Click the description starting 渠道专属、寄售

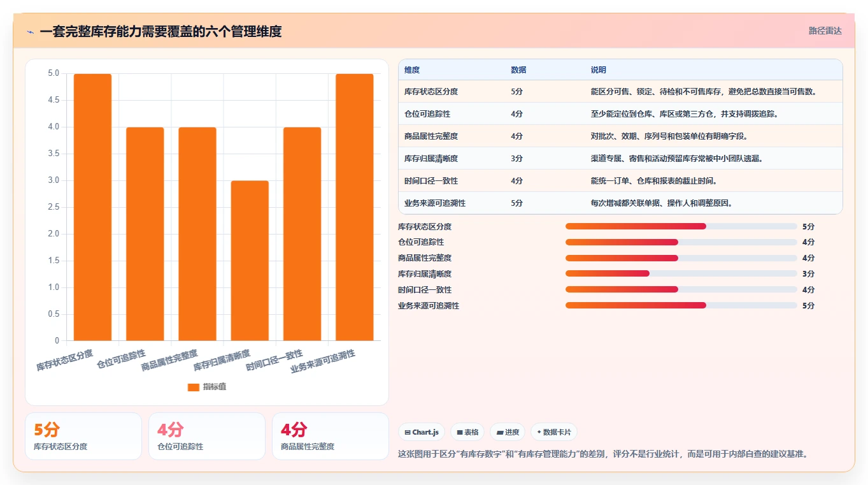point(677,159)
